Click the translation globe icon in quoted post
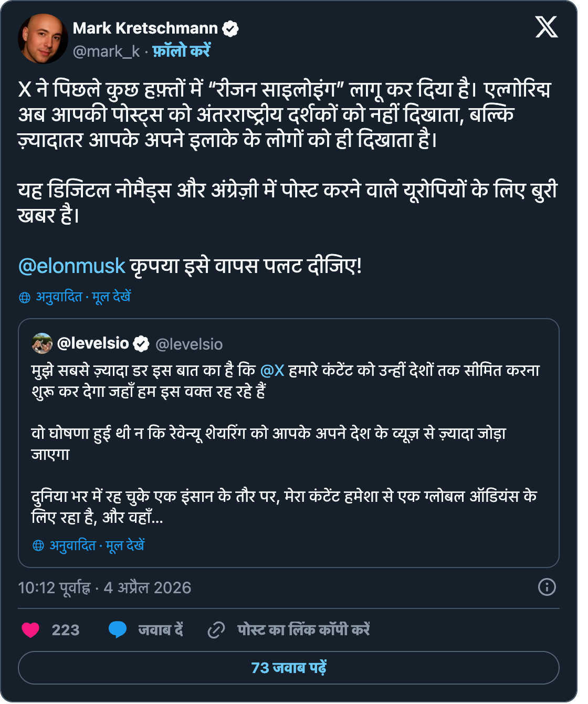The height and width of the screenshot is (704, 588). click(38, 546)
